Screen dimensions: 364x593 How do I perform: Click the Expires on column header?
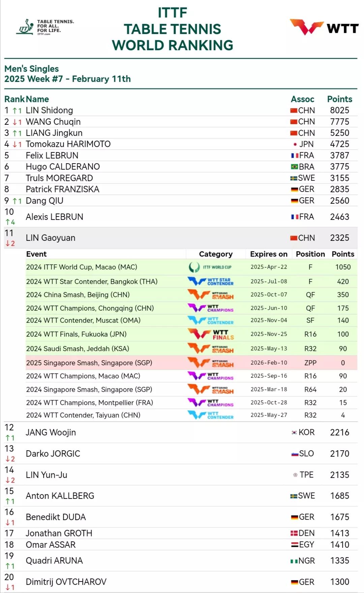(x=269, y=254)
